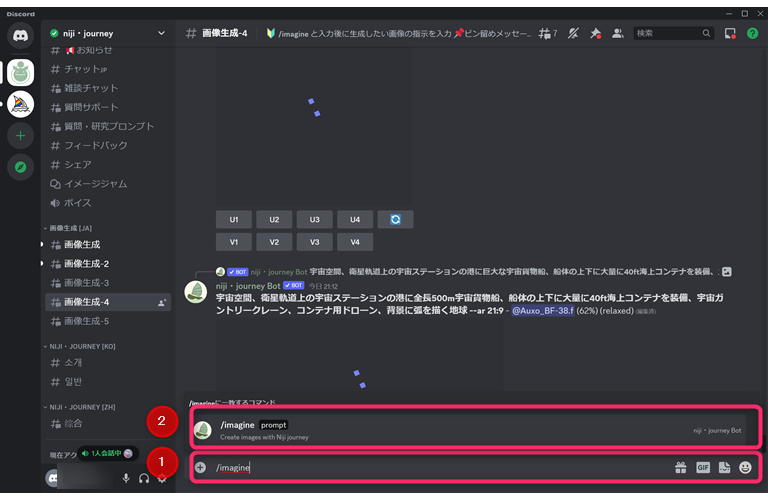This screenshot has height=500, width=768.
Task: Open pinned messages icon
Action: [595, 33]
